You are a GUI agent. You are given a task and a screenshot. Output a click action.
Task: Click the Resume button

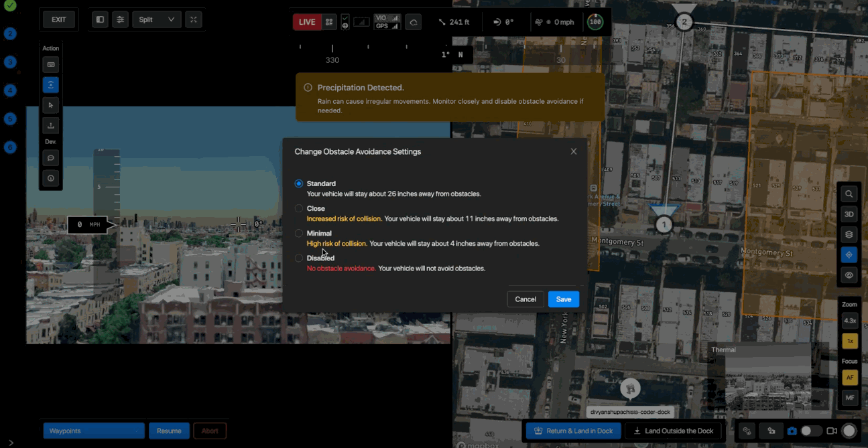point(169,431)
